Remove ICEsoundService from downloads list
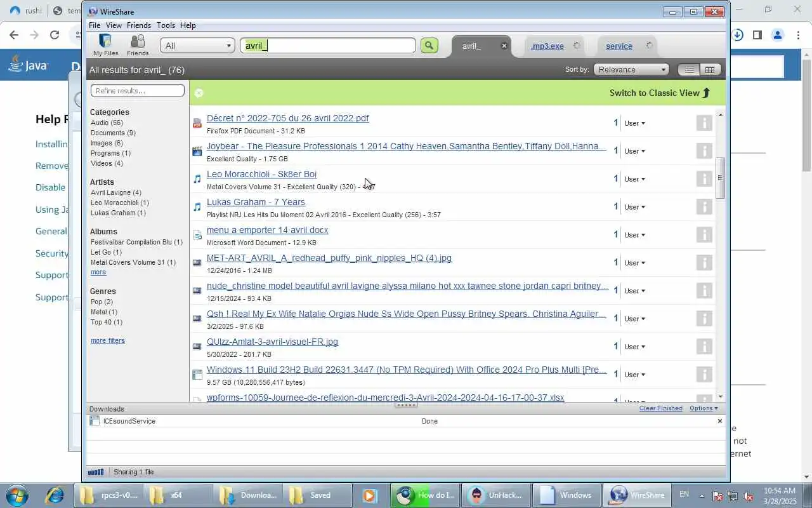This screenshot has height=508, width=812. pyautogui.click(x=719, y=421)
